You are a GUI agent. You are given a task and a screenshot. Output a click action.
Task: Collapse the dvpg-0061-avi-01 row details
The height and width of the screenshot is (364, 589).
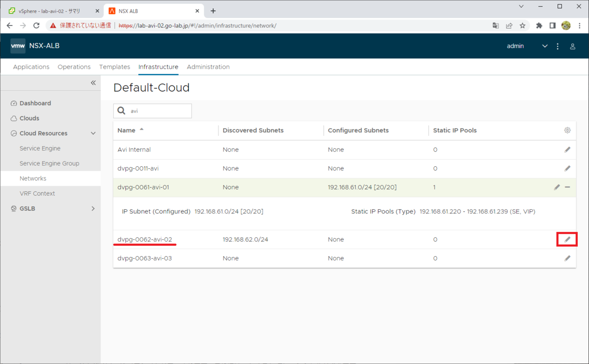pyautogui.click(x=567, y=187)
